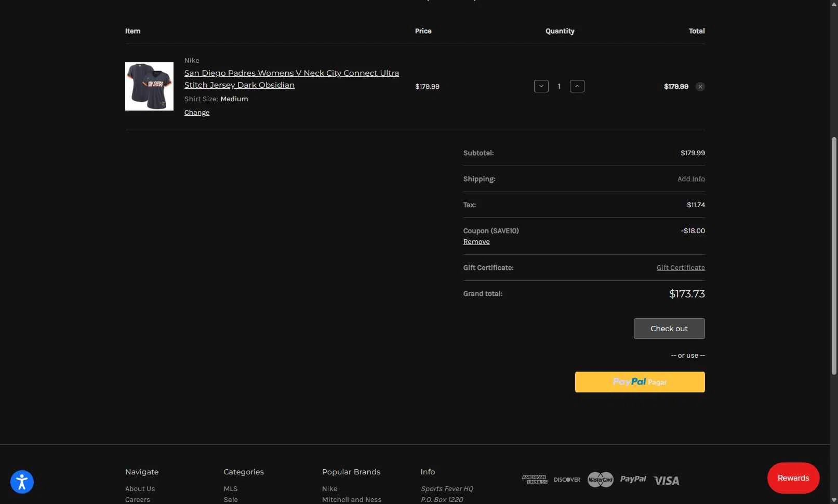Screen dimensions: 838x504
Task: Open the Mitchell and Ness brand link
Action: tap(352, 500)
